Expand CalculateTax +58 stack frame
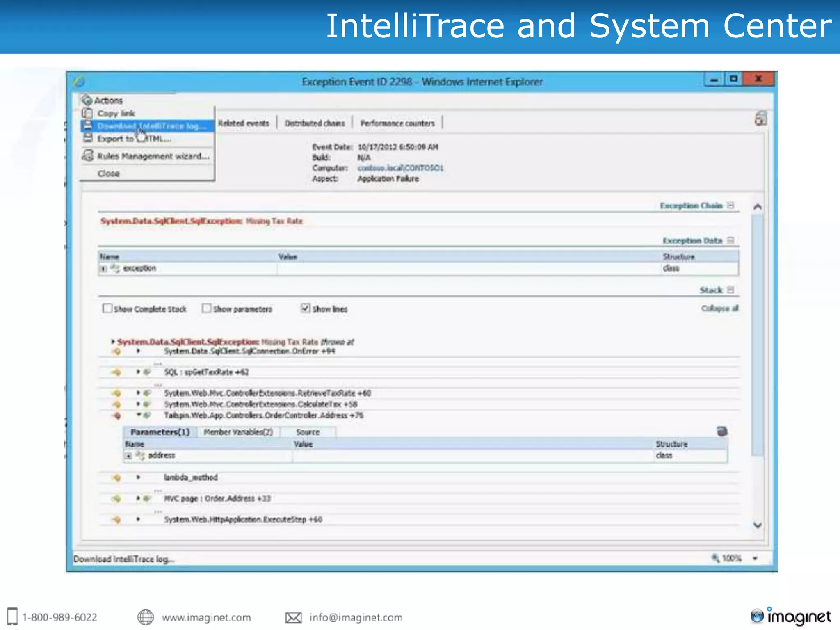This screenshot has width=840, height=630. pos(138,404)
